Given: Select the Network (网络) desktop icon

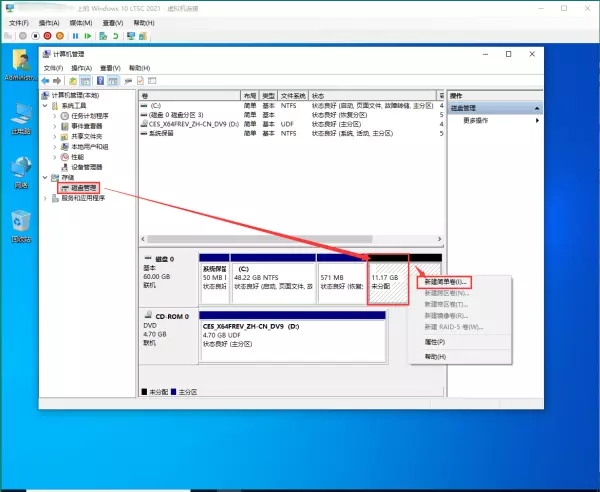Looking at the screenshot, I should 21,173.
